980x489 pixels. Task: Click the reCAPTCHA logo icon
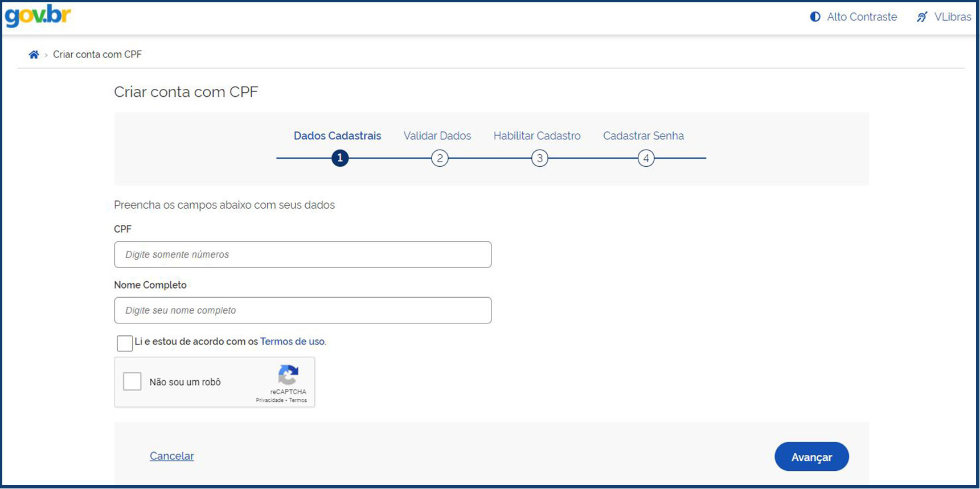point(288,375)
